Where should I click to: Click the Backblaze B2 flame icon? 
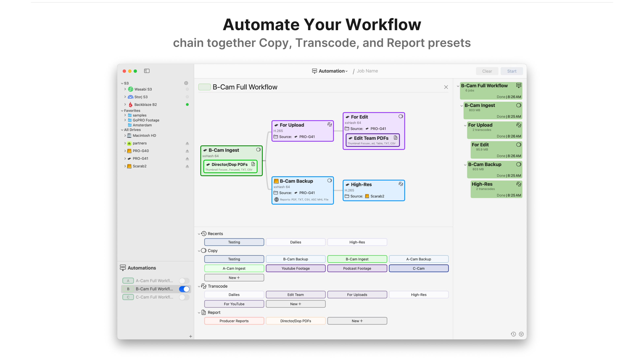[130, 104]
